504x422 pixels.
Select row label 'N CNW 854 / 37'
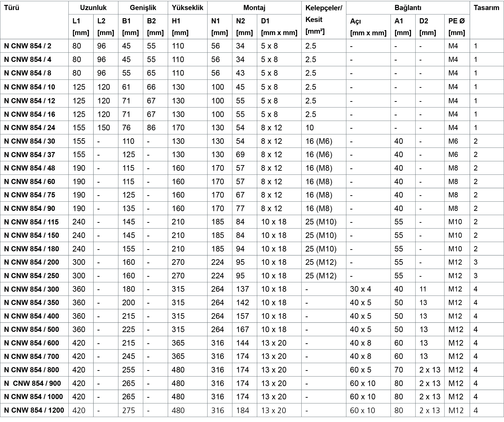pos(29,155)
